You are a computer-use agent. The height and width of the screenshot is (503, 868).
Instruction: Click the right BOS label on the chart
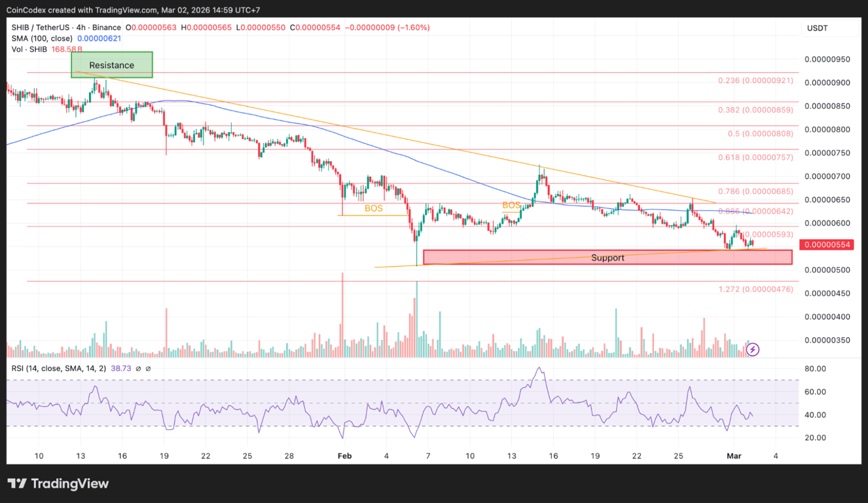511,206
